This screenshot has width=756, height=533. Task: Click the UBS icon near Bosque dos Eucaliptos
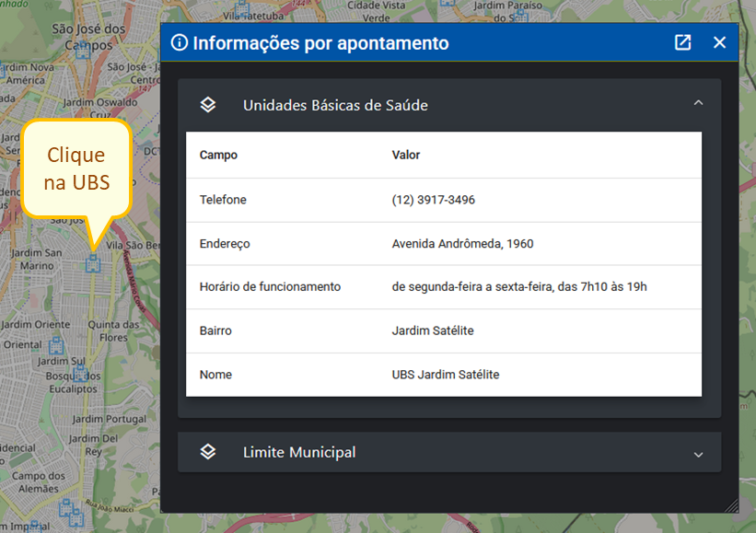81,374
